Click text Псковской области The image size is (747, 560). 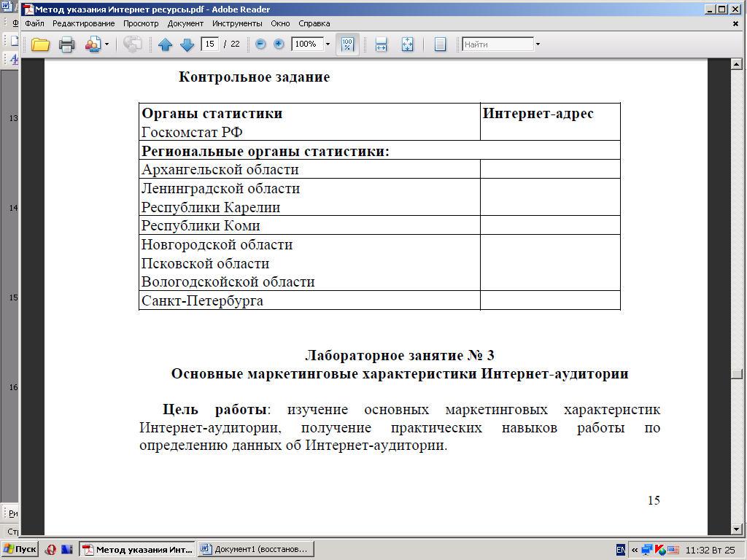[205, 263]
